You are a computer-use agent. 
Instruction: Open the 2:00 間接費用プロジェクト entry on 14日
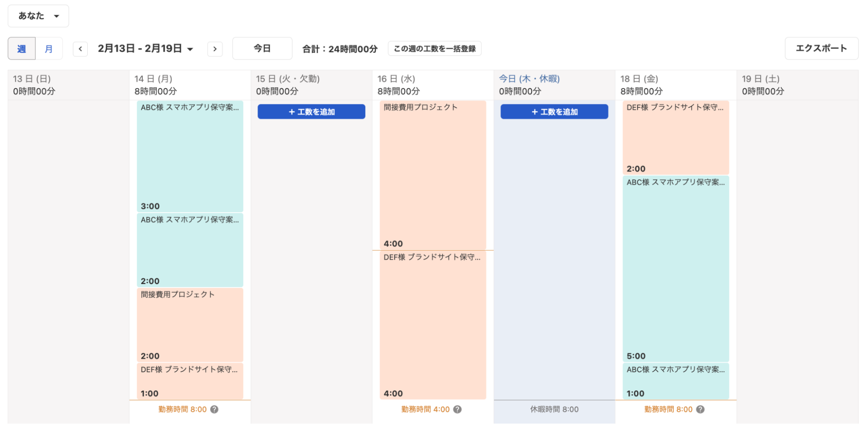190,325
